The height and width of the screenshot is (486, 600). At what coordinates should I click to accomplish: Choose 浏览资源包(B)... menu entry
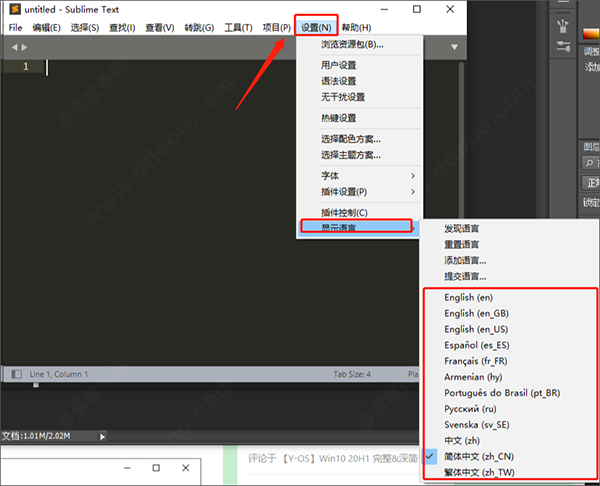pos(360,44)
